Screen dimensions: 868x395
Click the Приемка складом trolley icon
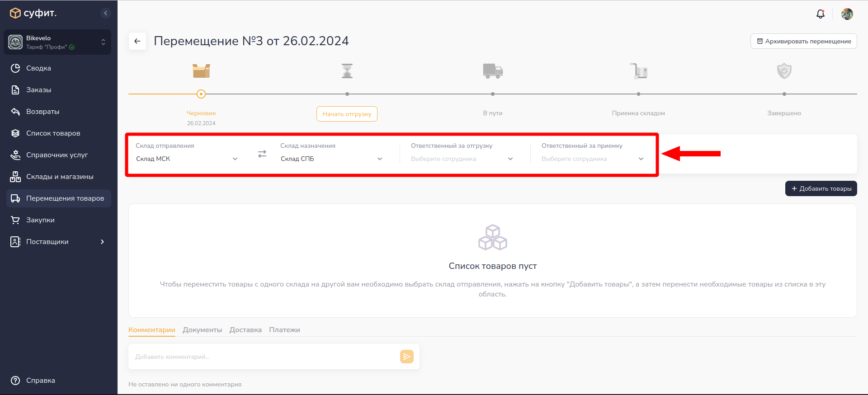638,71
